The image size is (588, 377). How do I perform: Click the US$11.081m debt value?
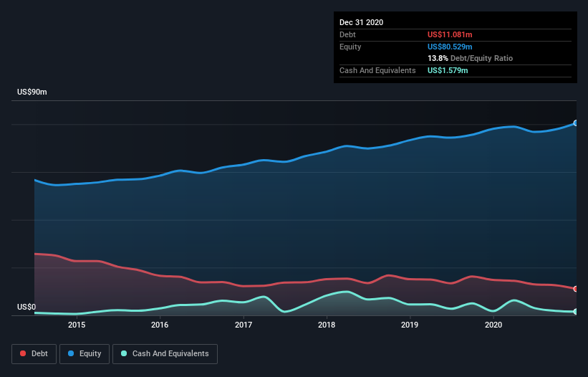click(450, 34)
